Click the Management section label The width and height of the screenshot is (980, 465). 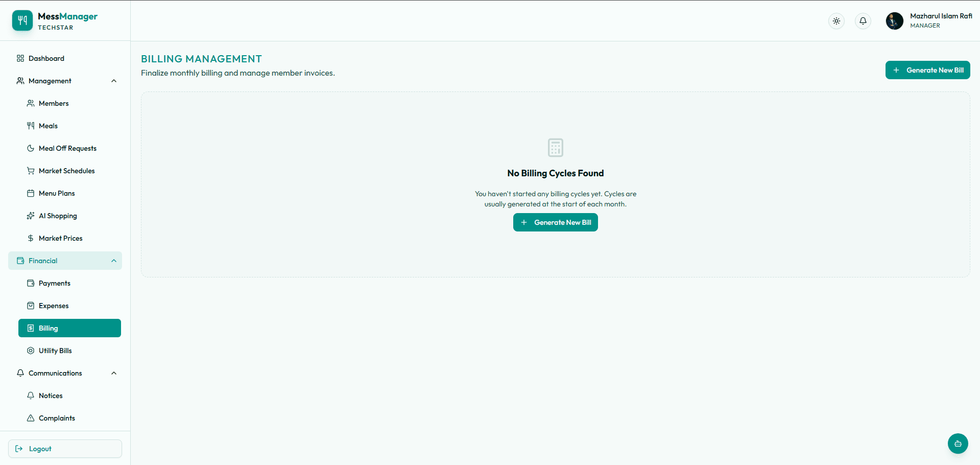[50, 81]
